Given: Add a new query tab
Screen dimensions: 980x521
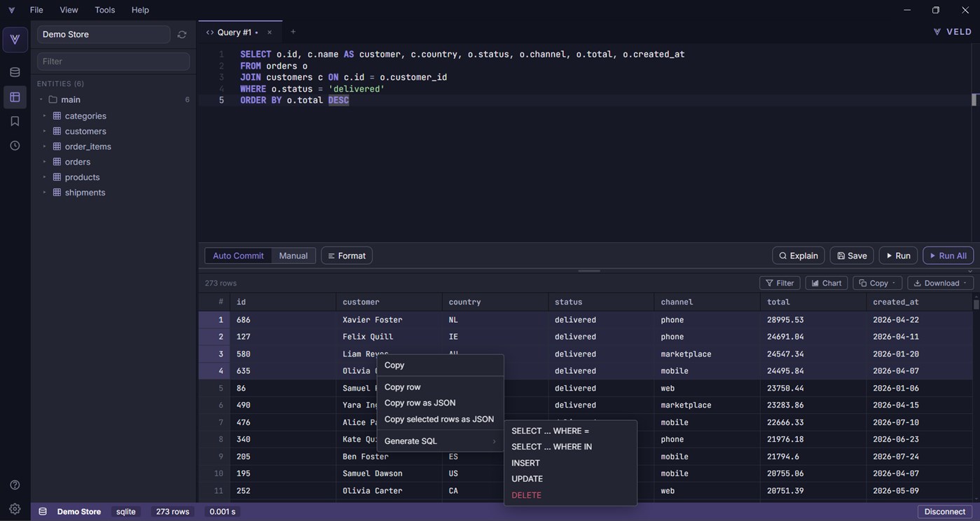Looking at the screenshot, I should pos(293,32).
